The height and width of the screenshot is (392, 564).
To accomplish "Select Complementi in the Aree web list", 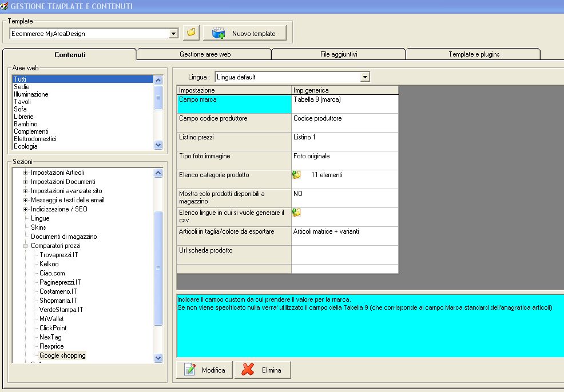I will tap(83, 131).
